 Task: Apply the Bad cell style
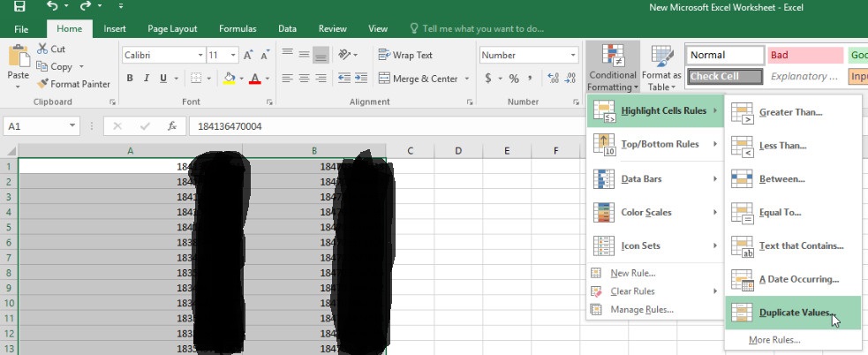[x=804, y=55]
